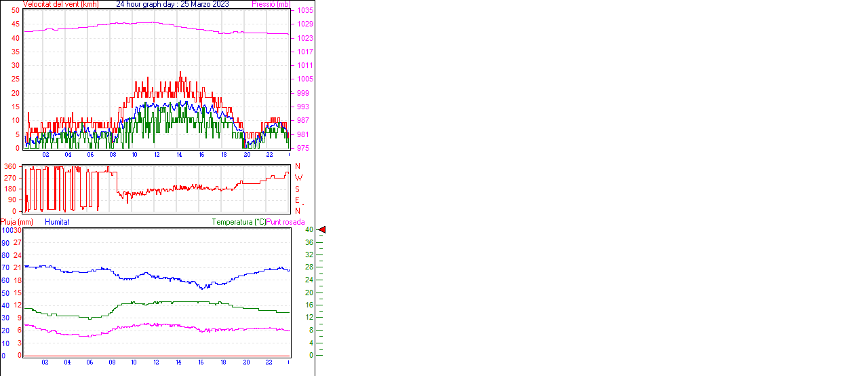
Task: Click the S wind direction compass label
Action: pyautogui.click(x=298, y=189)
